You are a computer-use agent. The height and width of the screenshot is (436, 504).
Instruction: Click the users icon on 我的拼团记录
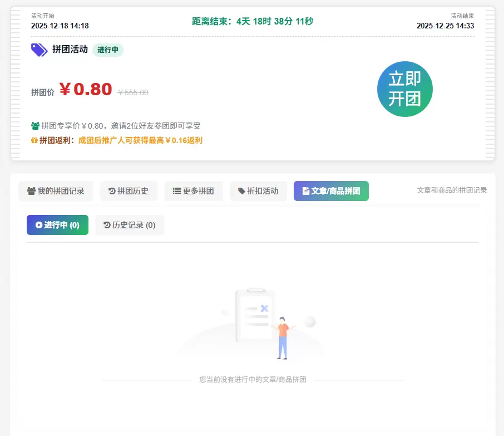click(x=31, y=191)
